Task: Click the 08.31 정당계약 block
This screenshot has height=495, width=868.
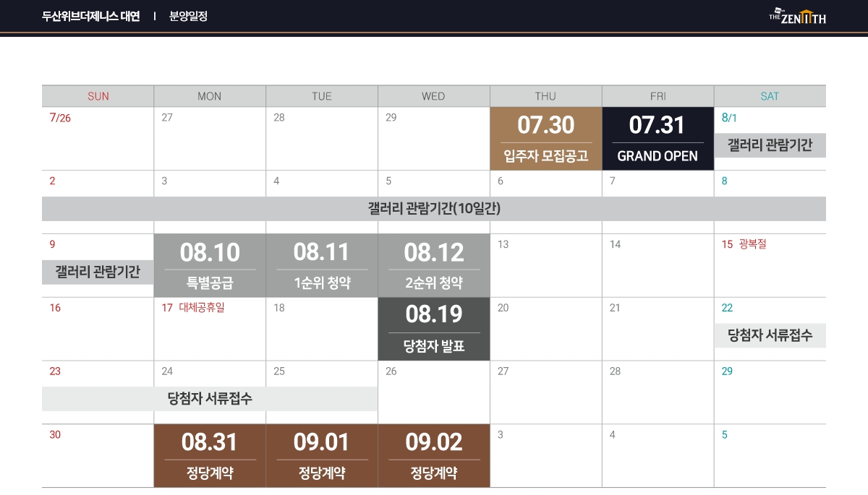Action: point(210,455)
